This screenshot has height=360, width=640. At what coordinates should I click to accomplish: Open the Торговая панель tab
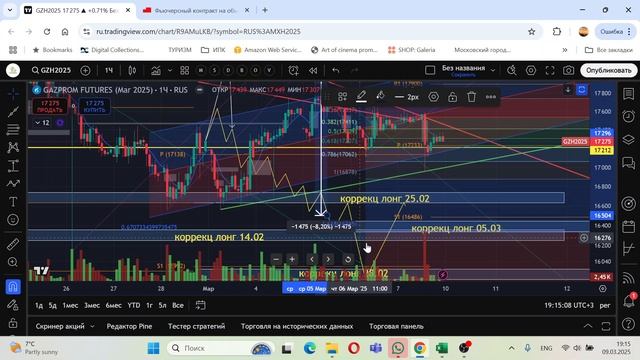[396, 326]
